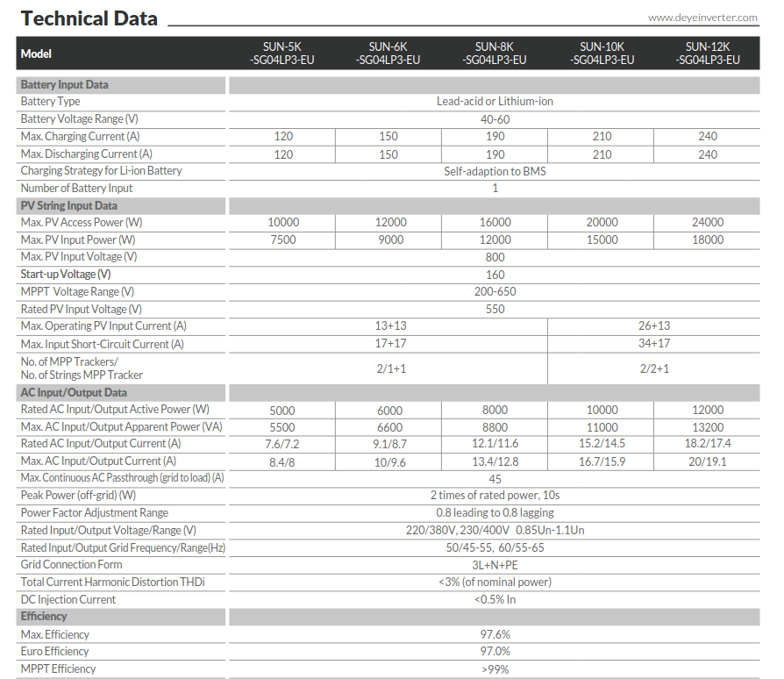Select the Max. Efficiency value 97.6%

pyautogui.click(x=495, y=634)
